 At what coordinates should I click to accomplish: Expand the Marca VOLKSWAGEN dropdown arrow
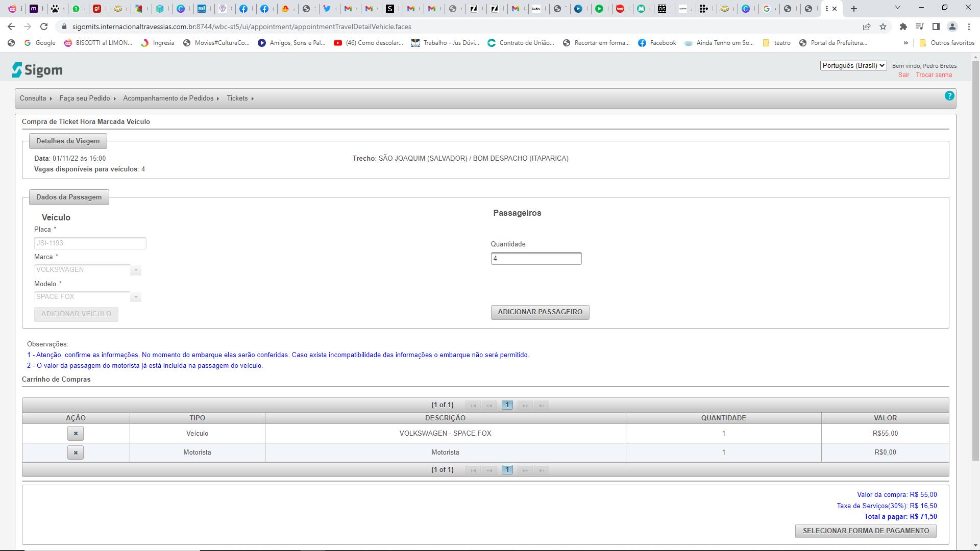(135, 270)
